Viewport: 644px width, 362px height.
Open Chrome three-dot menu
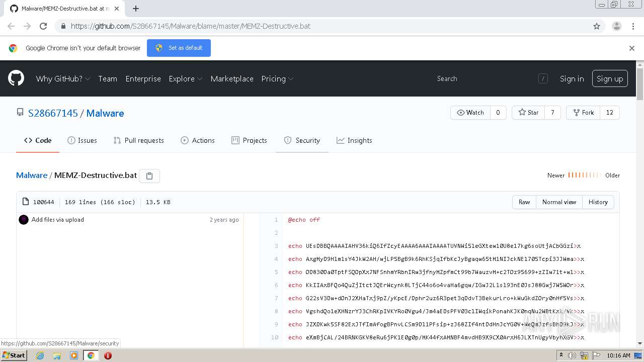[x=633, y=26]
